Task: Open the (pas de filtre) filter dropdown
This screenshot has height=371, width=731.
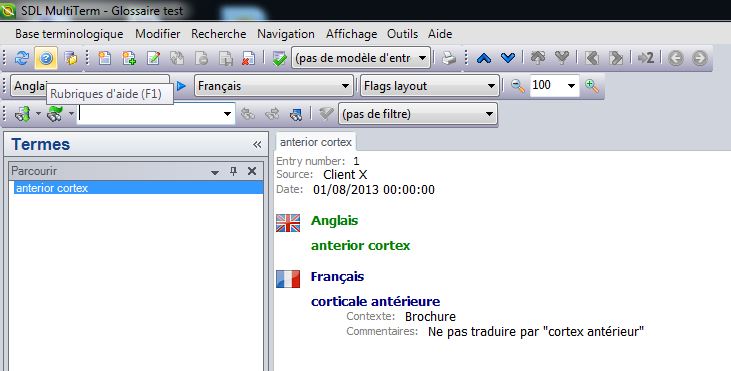Action: pyautogui.click(x=489, y=114)
